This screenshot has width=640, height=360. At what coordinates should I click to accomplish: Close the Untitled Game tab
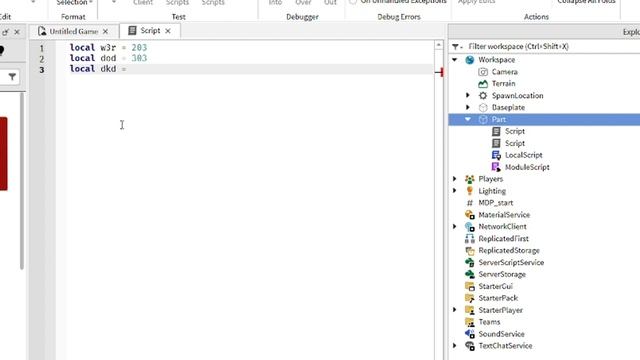coord(106,31)
